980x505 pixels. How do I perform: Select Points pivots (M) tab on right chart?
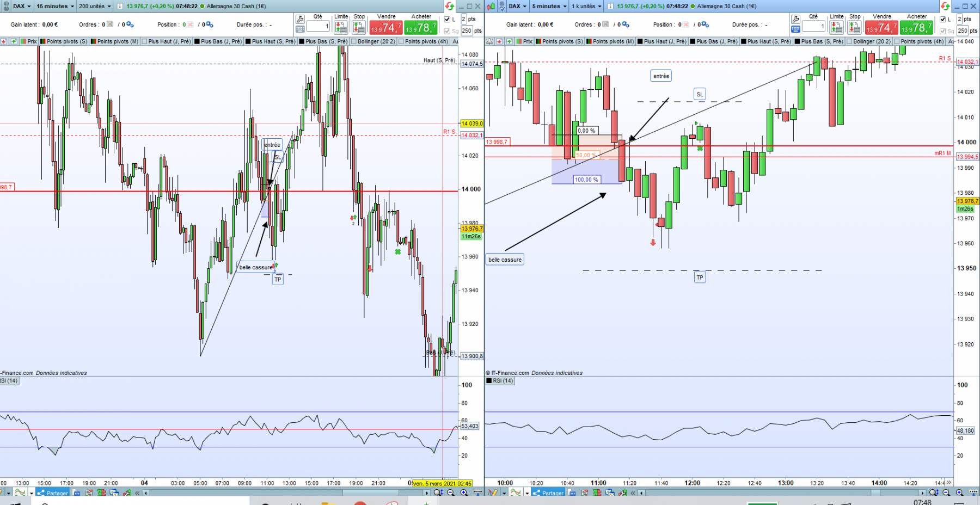[x=610, y=41]
